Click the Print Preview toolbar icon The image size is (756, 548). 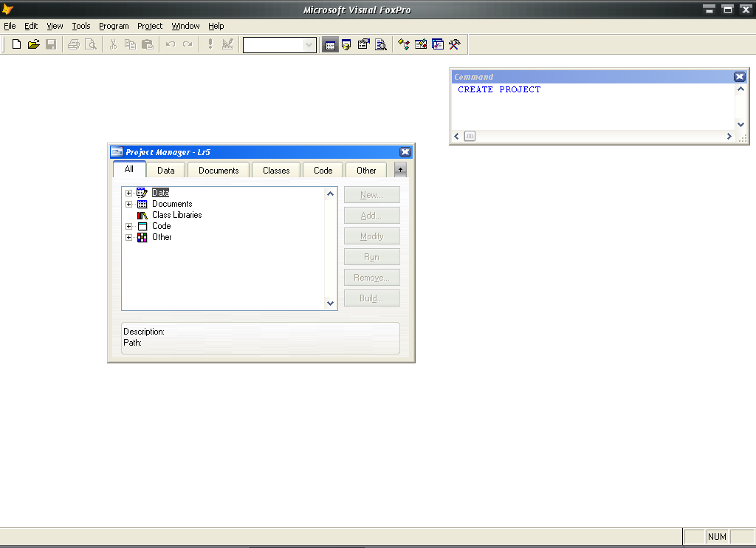pyautogui.click(x=91, y=44)
